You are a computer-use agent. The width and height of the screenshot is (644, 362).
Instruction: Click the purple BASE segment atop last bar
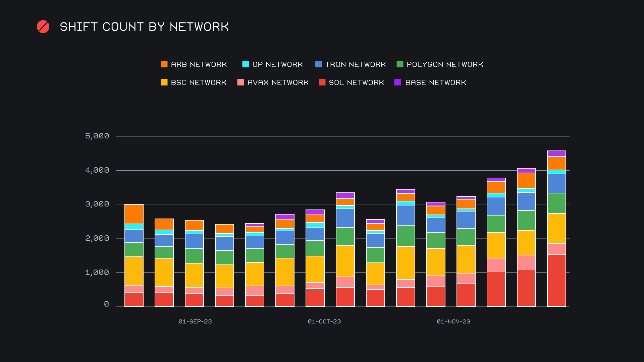pyautogui.click(x=556, y=154)
